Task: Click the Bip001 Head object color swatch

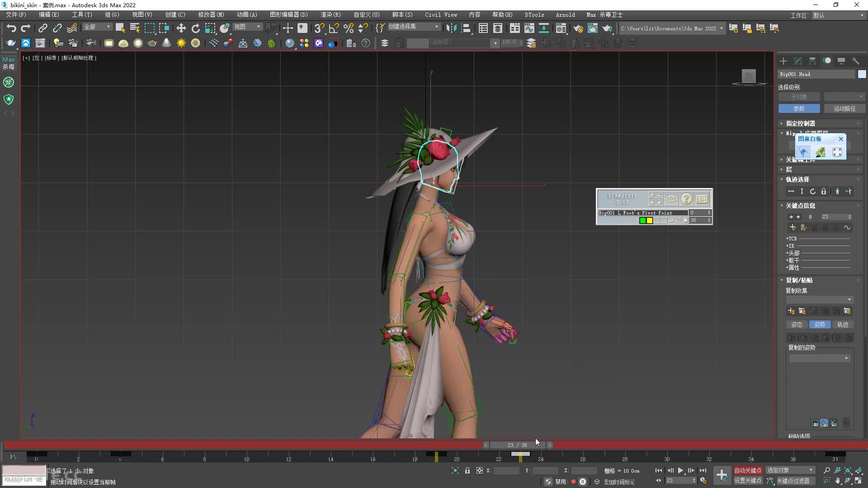Action: [862, 74]
